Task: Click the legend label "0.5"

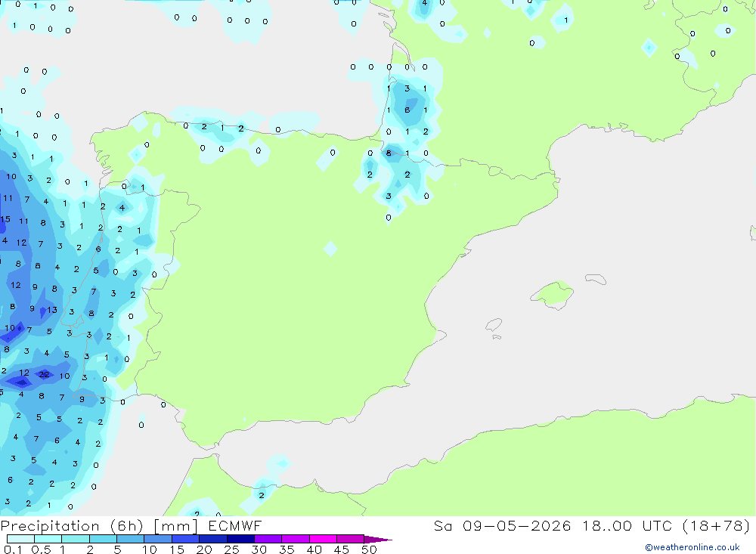Action: click(x=41, y=549)
